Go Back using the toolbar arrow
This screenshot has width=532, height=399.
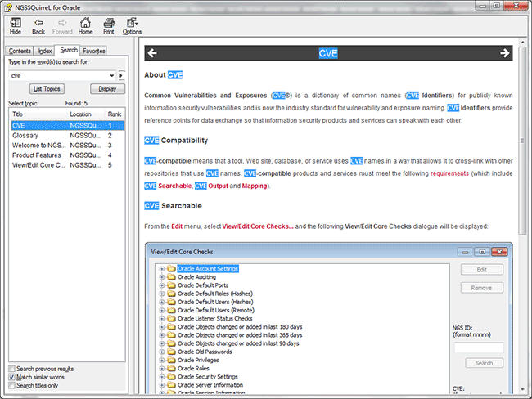click(x=38, y=26)
